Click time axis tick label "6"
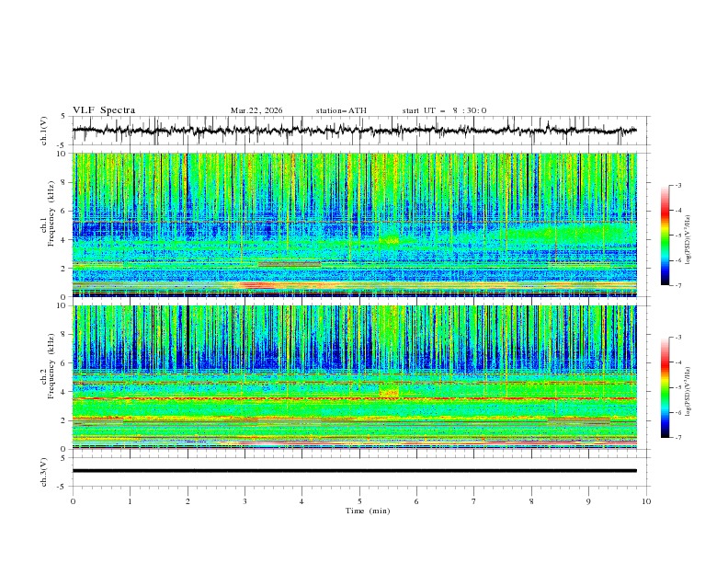This screenshot has width=728, height=563. click(416, 501)
